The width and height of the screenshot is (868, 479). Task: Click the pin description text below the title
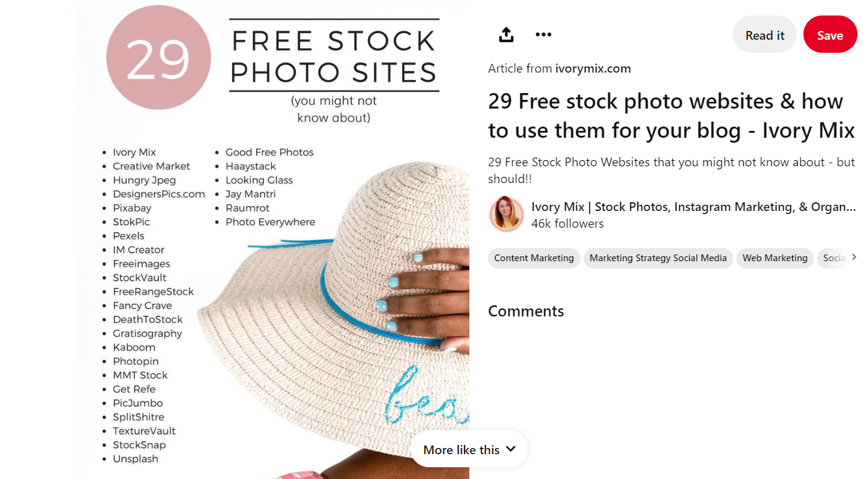[671, 171]
